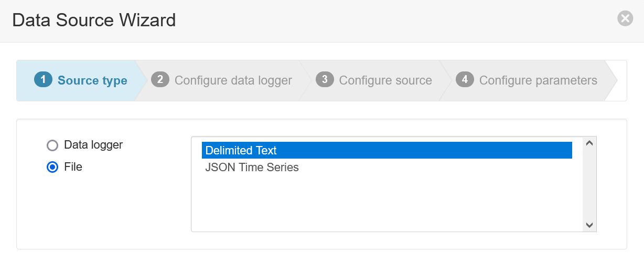This screenshot has width=644, height=261.
Task: Go to Configure data logger step
Action: (x=233, y=80)
